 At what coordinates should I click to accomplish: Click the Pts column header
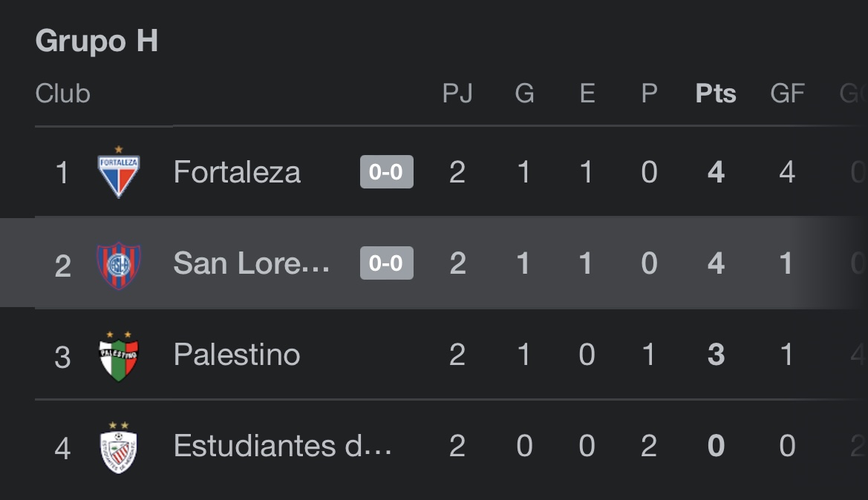tap(716, 93)
